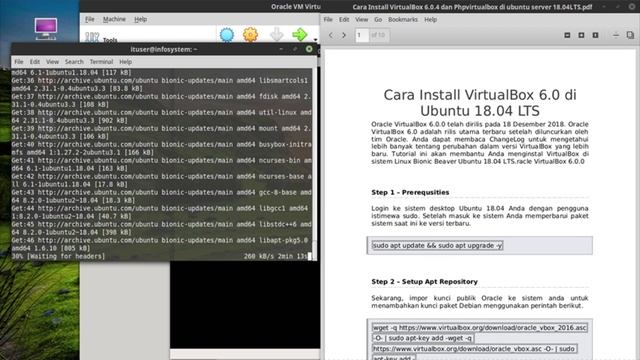Click the terminal vertical scrollbar
This screenshot has height=360, width=640.
click(x=314, y=163)
